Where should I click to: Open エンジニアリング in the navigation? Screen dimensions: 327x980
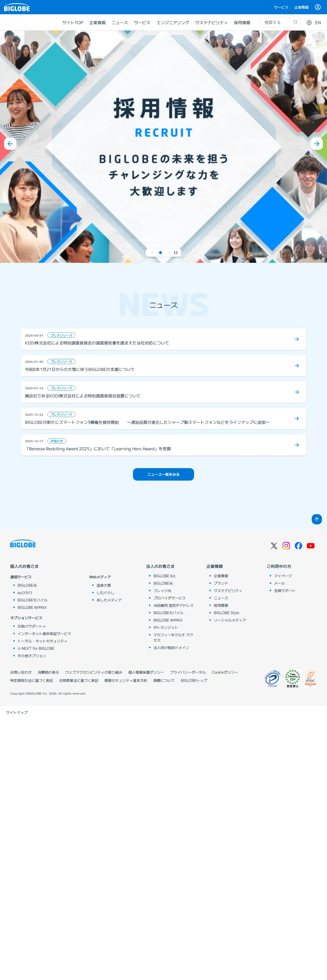[173, 22]
